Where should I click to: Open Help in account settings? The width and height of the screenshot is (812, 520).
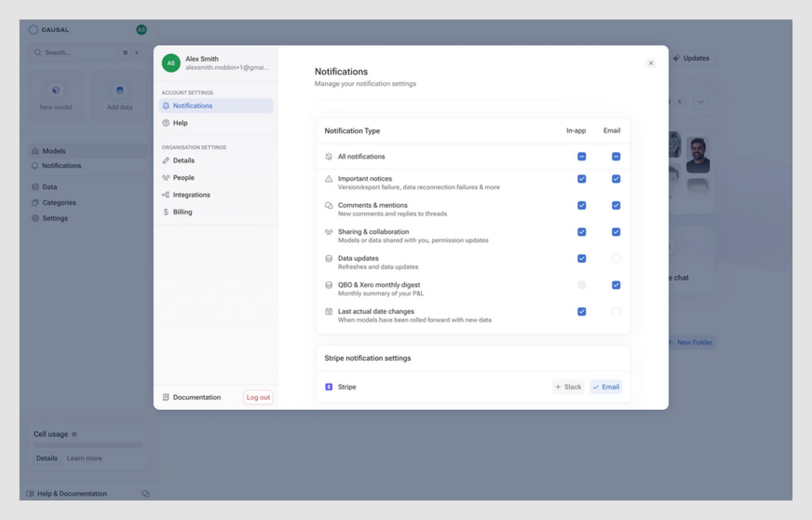click(216, 123)
